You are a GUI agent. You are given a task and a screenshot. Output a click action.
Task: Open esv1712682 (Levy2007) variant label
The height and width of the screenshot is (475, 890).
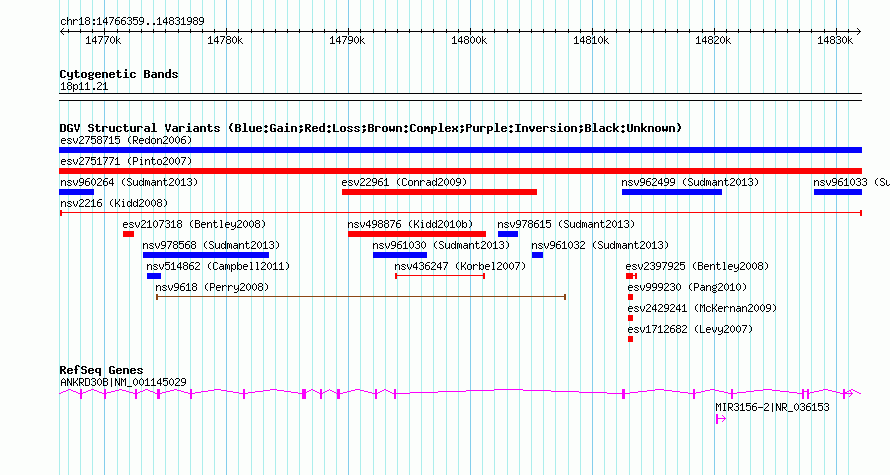[x=690, y=329]
